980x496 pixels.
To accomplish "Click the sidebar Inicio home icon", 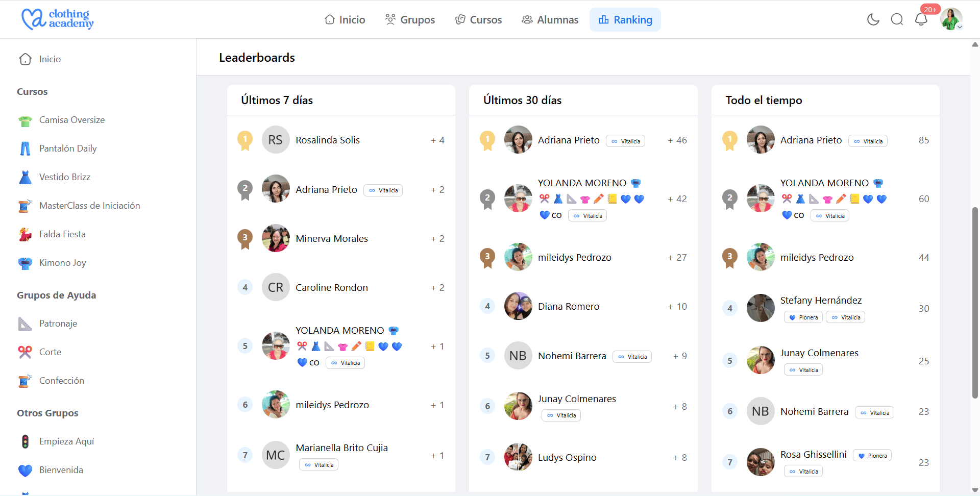I will click(x=25, y=59).
